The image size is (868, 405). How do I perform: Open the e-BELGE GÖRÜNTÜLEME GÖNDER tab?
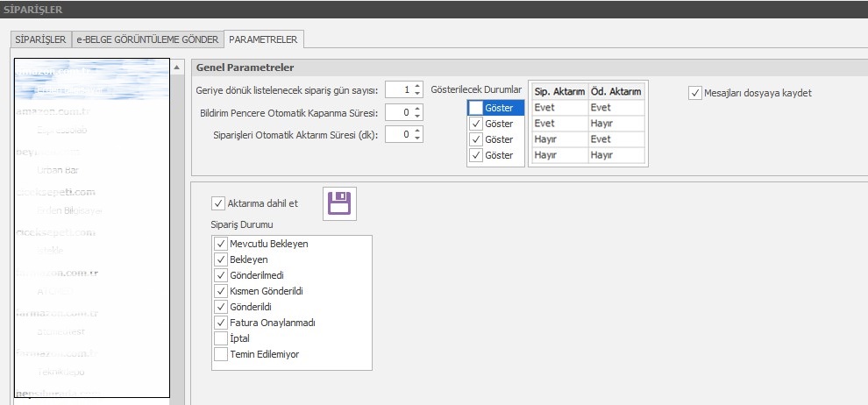click(146, 39)
